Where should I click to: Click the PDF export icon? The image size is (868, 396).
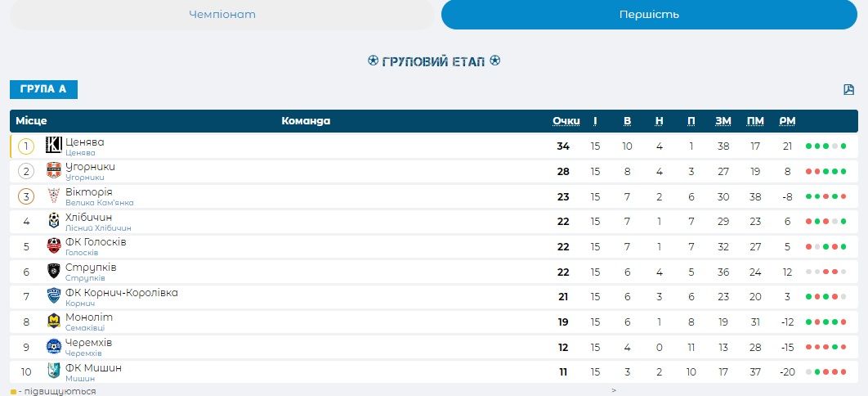tap(848, 90)
